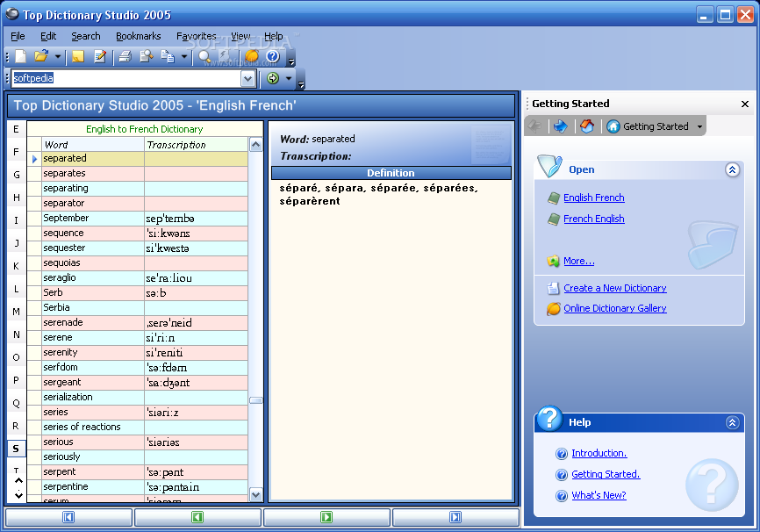Select letter P in alphabet index
The width and height of the screenshot is (760, 532).
[16, 380]
